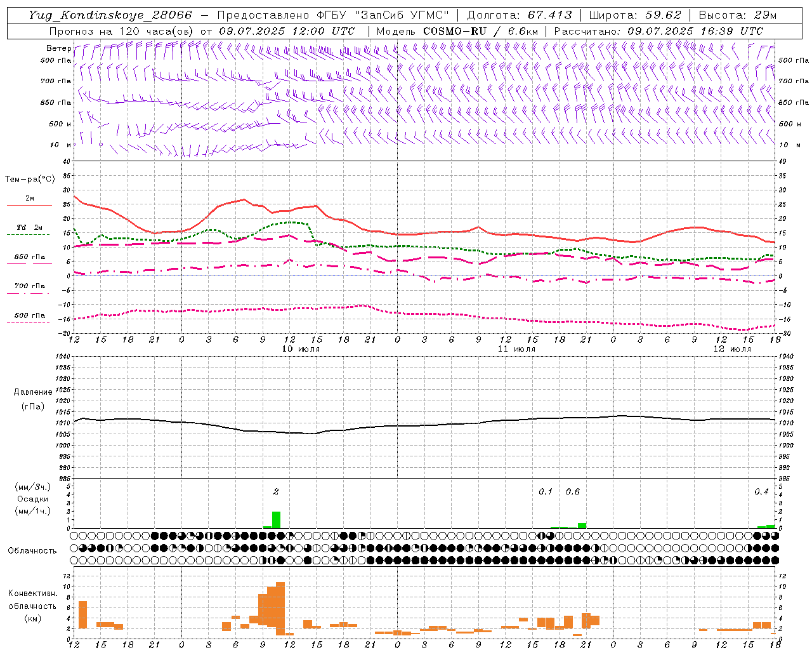Click the Модель COSMO-RU / 6.6км text

pos(457,31)
